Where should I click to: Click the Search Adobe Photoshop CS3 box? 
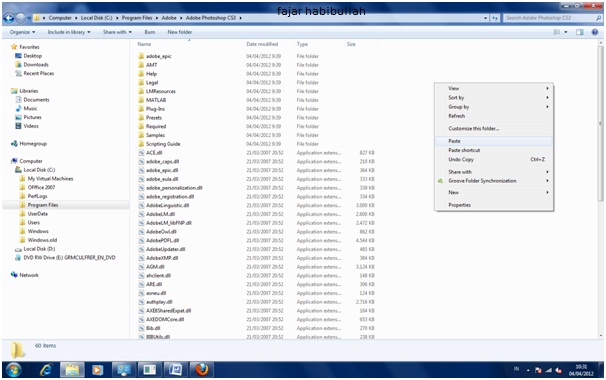point(553,18)
